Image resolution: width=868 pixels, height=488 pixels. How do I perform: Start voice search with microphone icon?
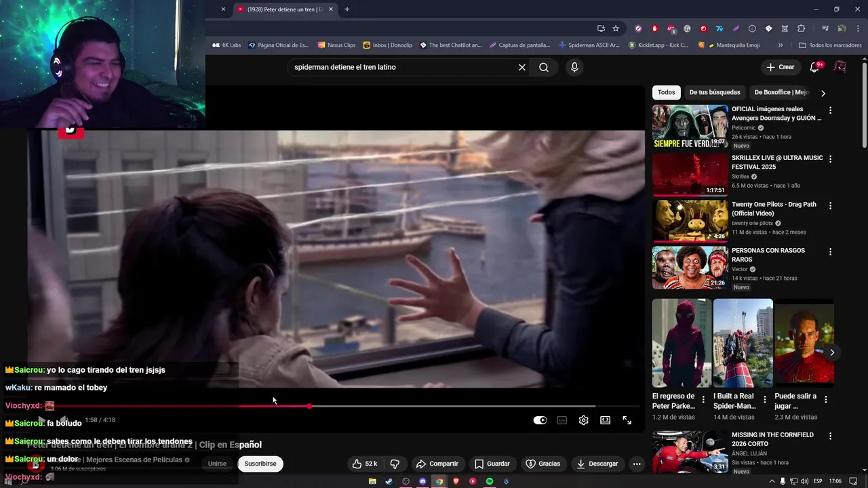574,67
